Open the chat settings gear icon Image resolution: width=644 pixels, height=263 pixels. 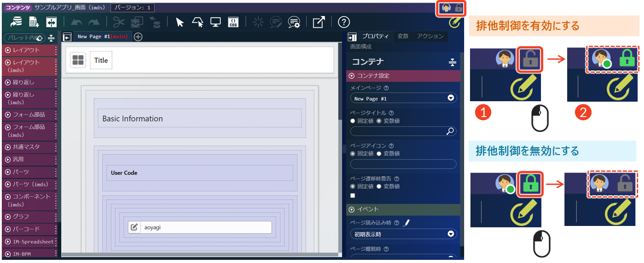point(294,22)
